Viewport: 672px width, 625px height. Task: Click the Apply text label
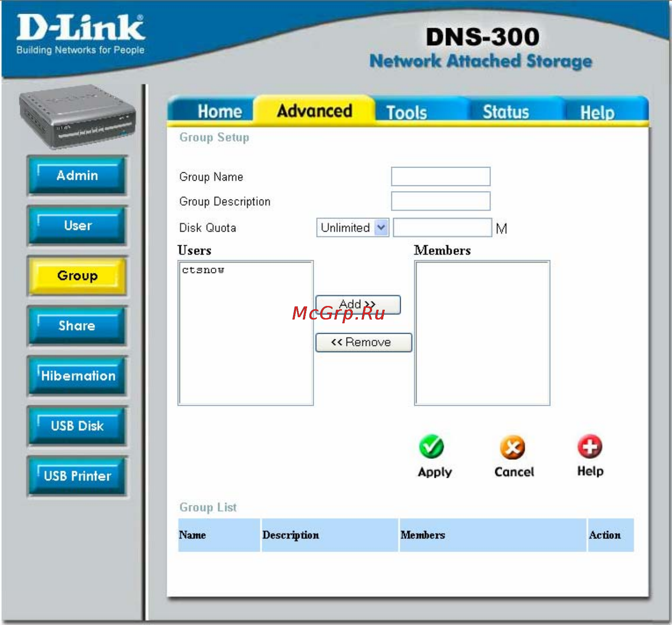[435, 472]
